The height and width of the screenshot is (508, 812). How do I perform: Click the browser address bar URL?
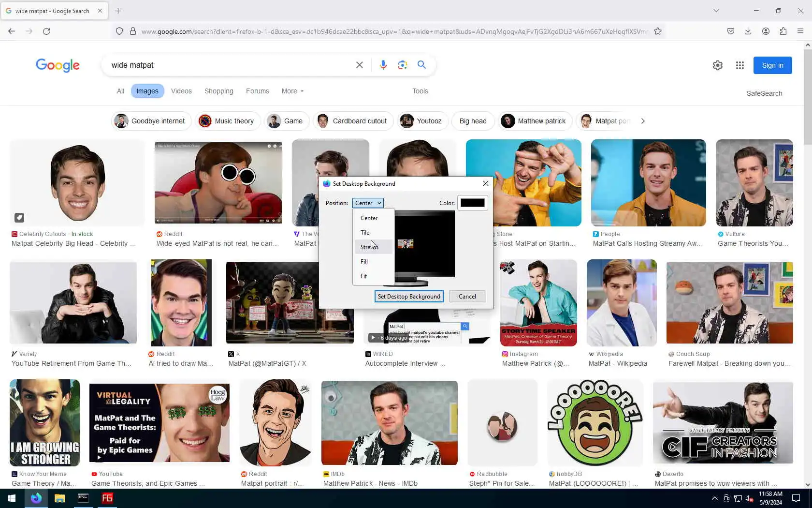tap(394, 31)
